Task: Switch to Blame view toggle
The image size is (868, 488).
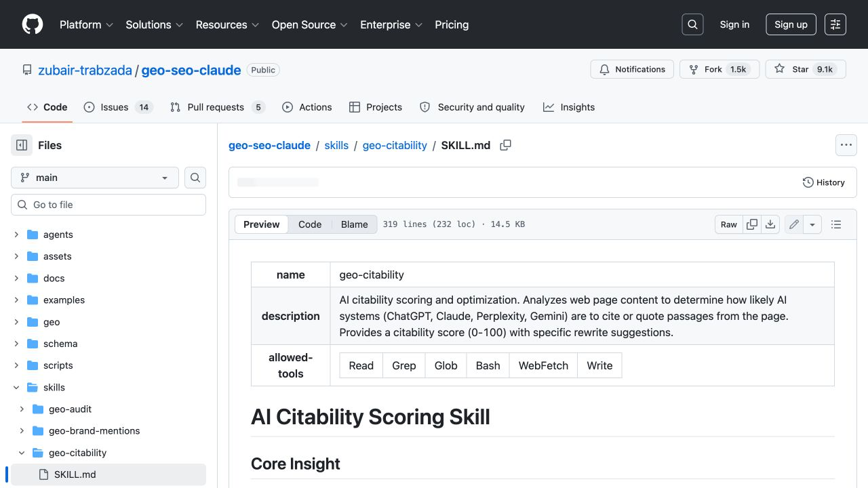Action: [x=354, y=224]
